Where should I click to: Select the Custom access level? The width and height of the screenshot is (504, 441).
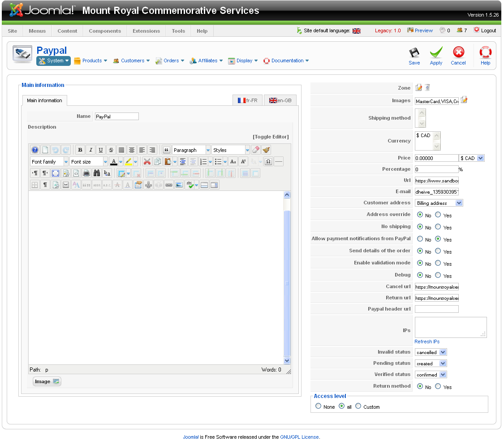pos(358,406)
